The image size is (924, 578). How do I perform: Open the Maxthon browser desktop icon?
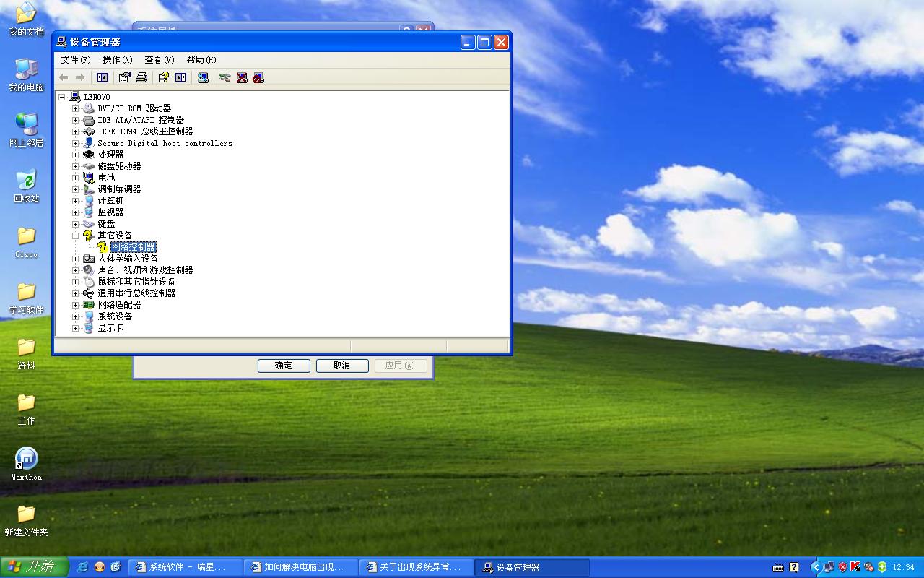tap(27, 459)
